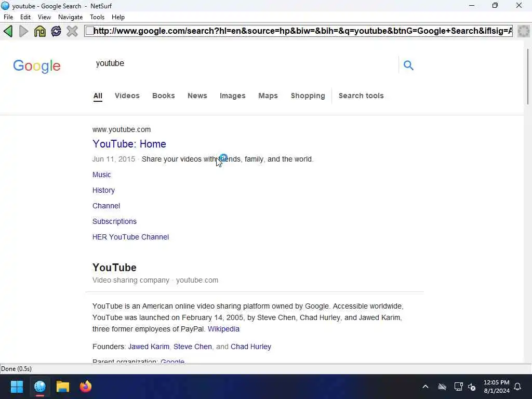Image resolution: width=532 pixels, height=399 pixels.
Task: Go back with the green arrow
Action: pos(8,31)
